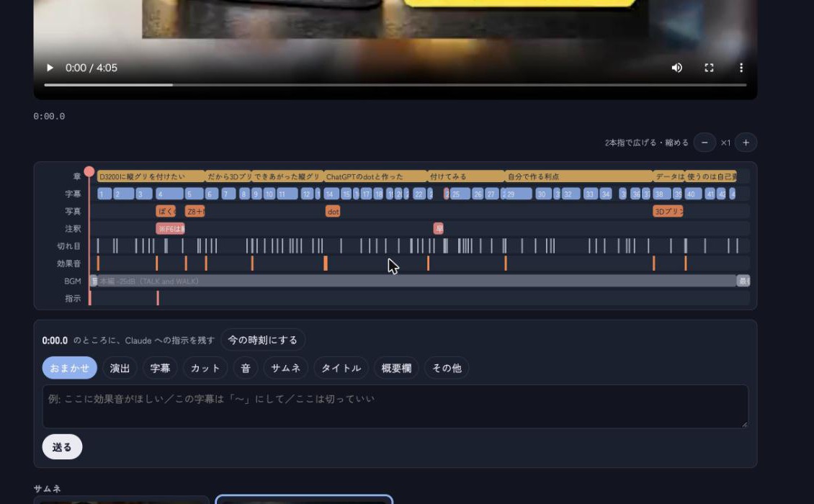
Task: Mute the video using the speaker icon
Action: [677, 68]
